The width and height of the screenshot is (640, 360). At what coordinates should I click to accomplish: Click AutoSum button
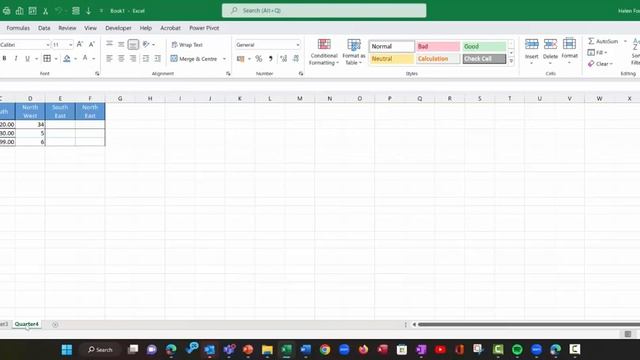[x=603, y=41]
